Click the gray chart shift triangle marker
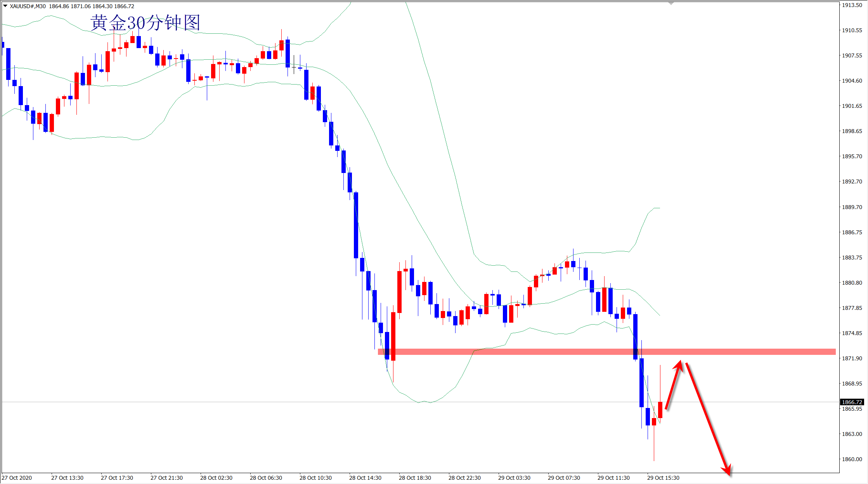868x484 pixels. point(671,3)
